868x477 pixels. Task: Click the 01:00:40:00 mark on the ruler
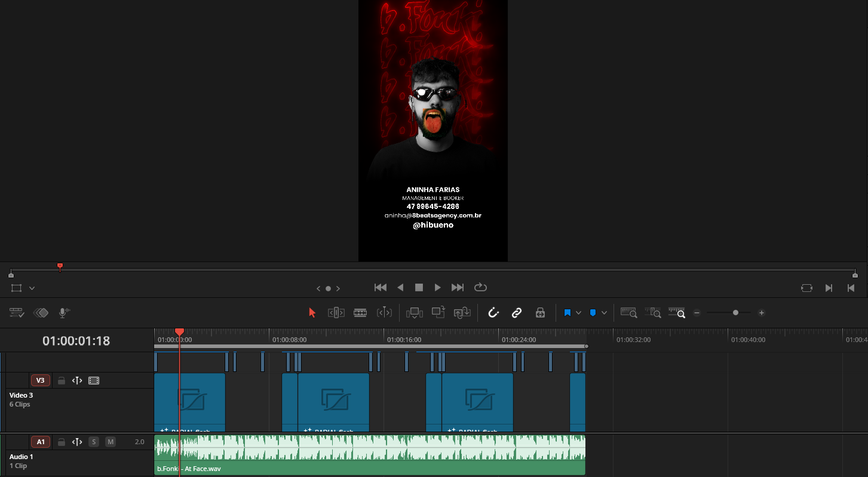748,340
